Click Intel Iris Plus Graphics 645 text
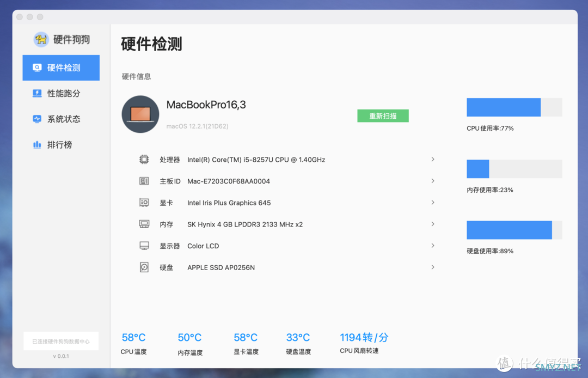 [x=229, y=203]
